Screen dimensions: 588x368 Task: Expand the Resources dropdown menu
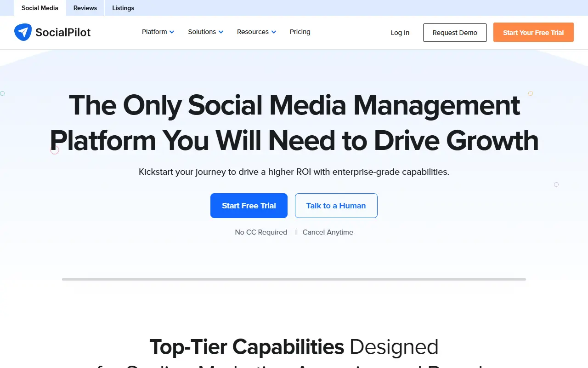256,32
